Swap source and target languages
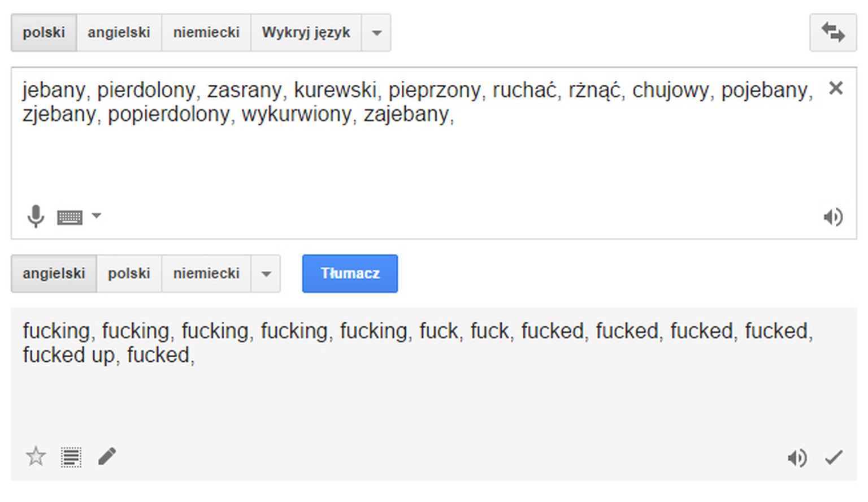The width and height of the screenshot is (868, 502). pos(833,32)
